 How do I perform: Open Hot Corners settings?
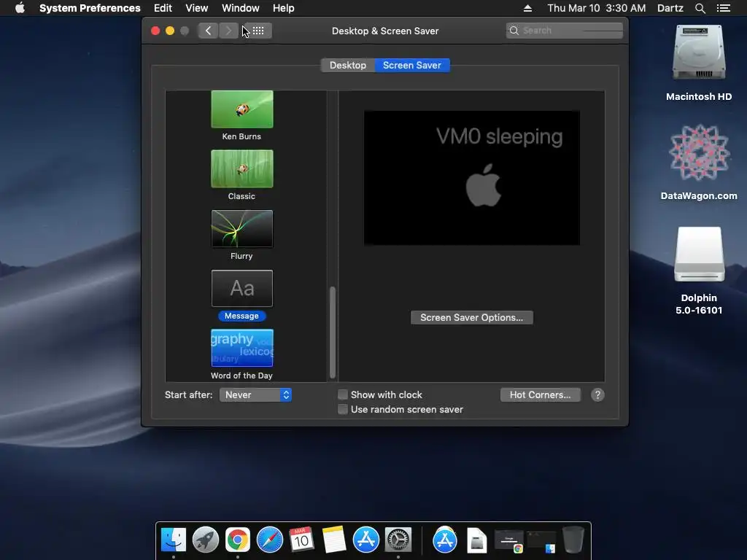point(541,394)
